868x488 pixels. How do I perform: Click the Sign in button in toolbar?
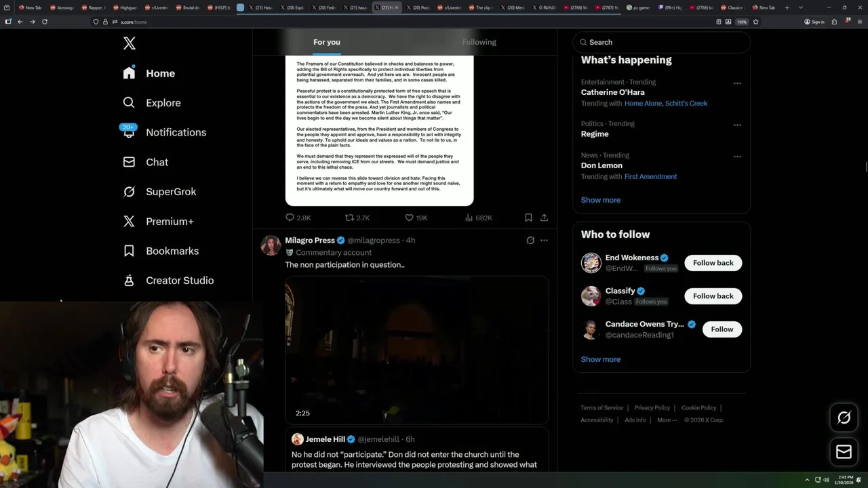(814, 22)
